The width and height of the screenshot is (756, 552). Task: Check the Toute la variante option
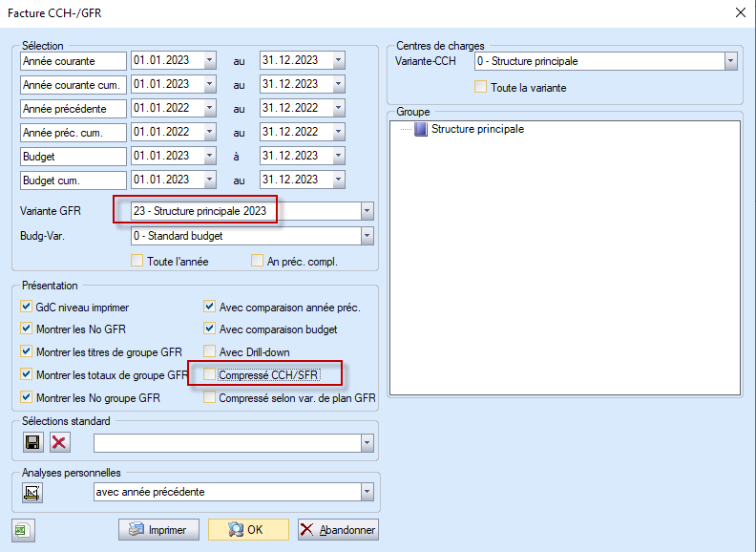point(482,88)
